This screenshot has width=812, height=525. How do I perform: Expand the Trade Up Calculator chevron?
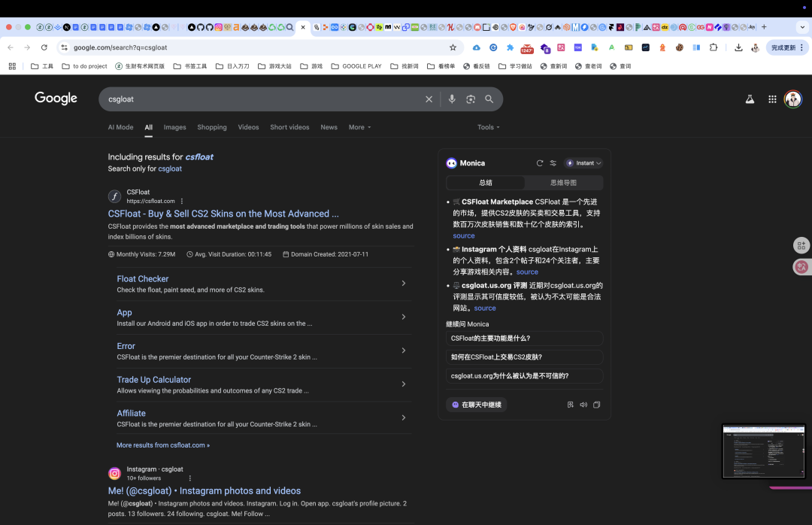[404, 384]
